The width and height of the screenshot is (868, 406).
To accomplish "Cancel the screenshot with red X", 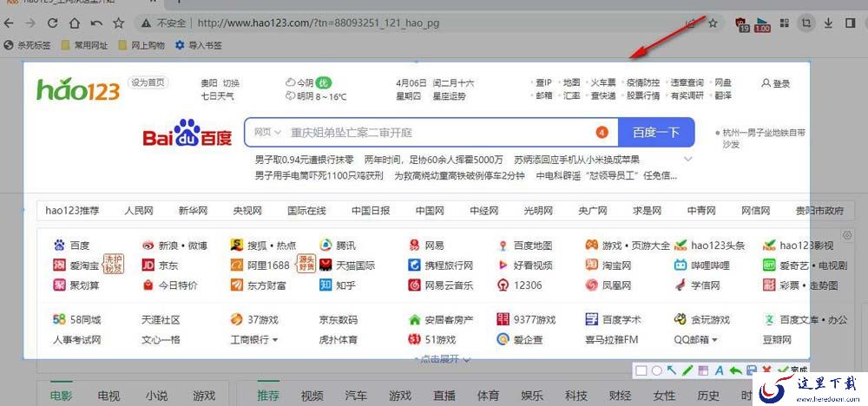I will tap(766, 370).
